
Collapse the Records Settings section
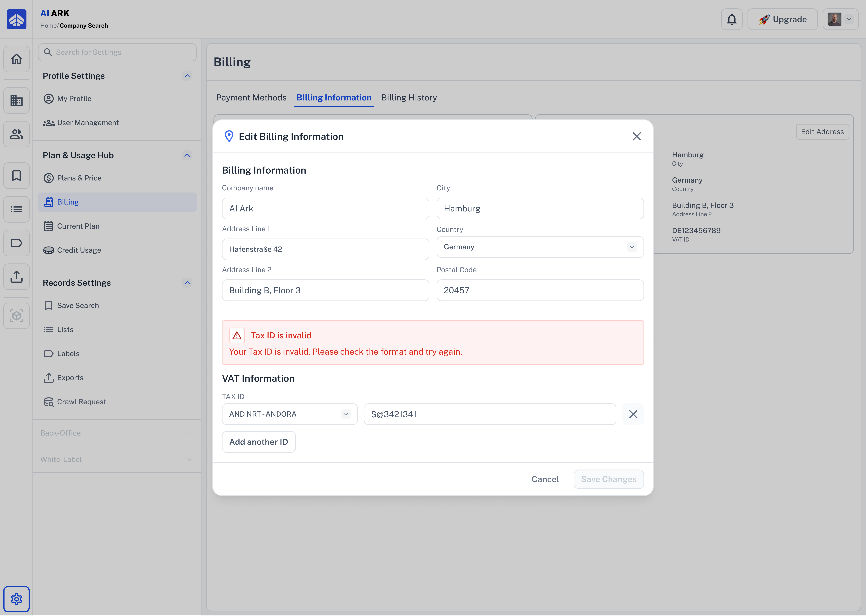coord(187,283)
